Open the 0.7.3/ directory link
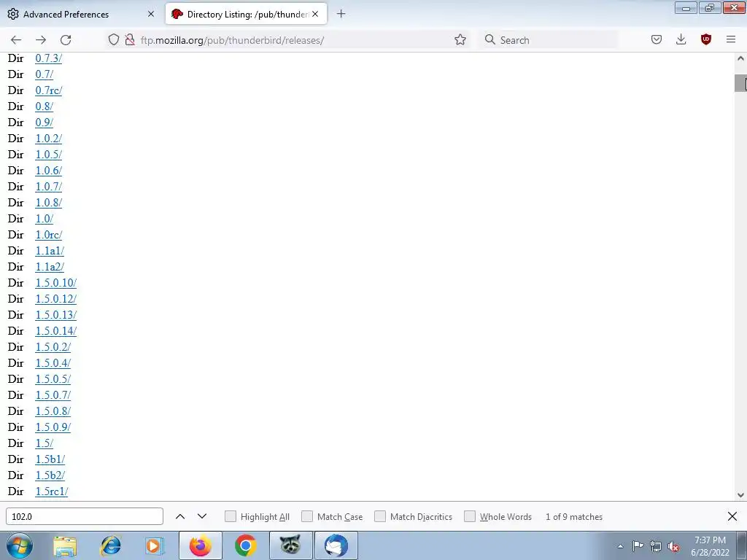This screenshot has width=747, height=560. [49, 58]
